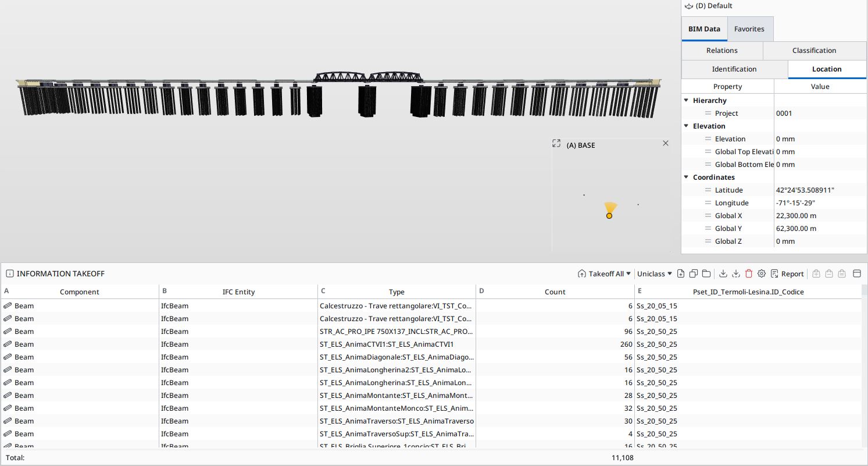Close the (A) BASE minimap panel
868x466 pixels.
(x=666, y=143)
